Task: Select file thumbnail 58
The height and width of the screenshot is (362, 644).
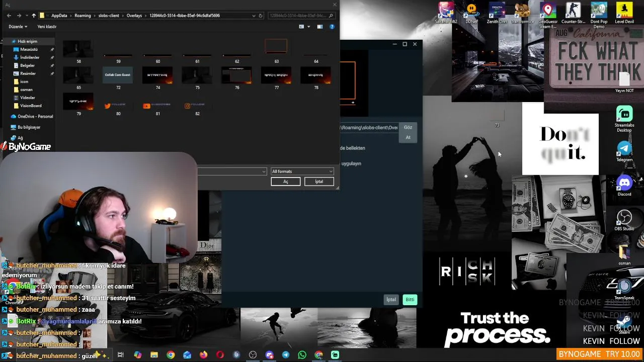Action: [78, 52]
